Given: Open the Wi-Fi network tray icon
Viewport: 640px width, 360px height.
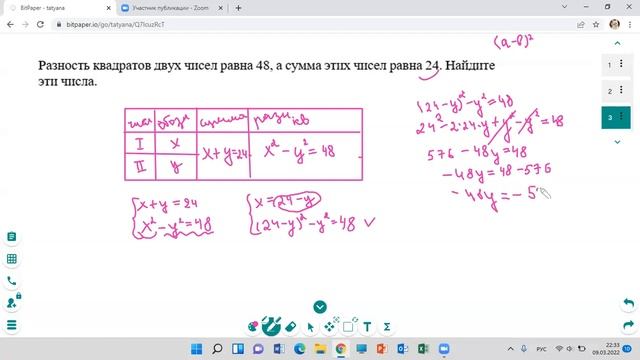Looking at the screenshot, I should (x=559, y=349).
